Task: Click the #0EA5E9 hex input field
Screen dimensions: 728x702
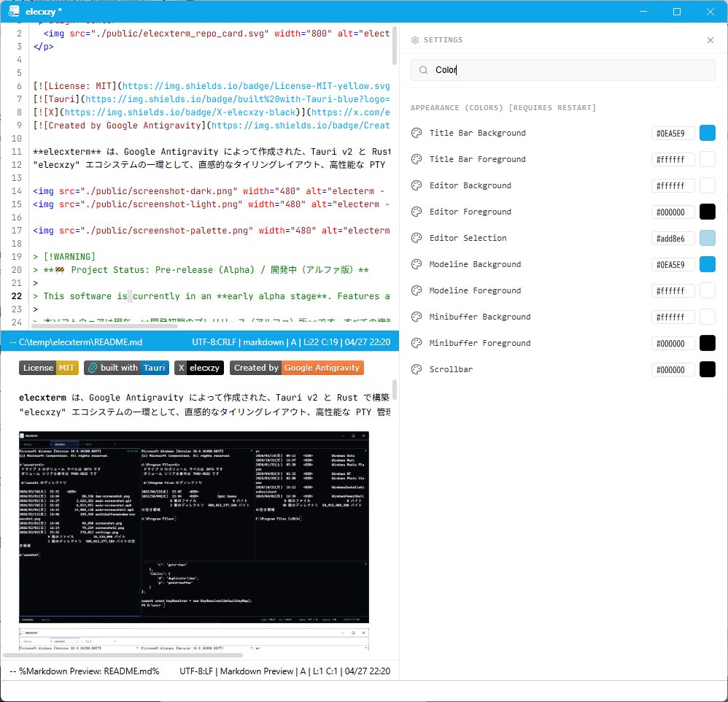Action: (x=673, y=133)
